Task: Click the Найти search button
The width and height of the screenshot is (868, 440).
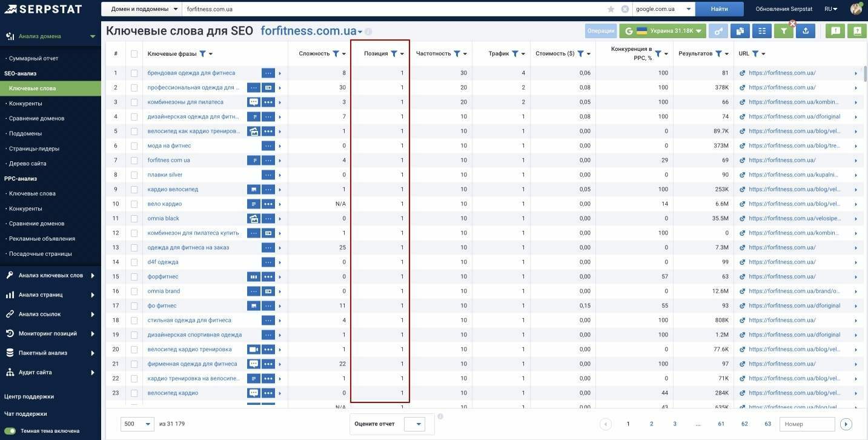Action: tap(720, 9)
